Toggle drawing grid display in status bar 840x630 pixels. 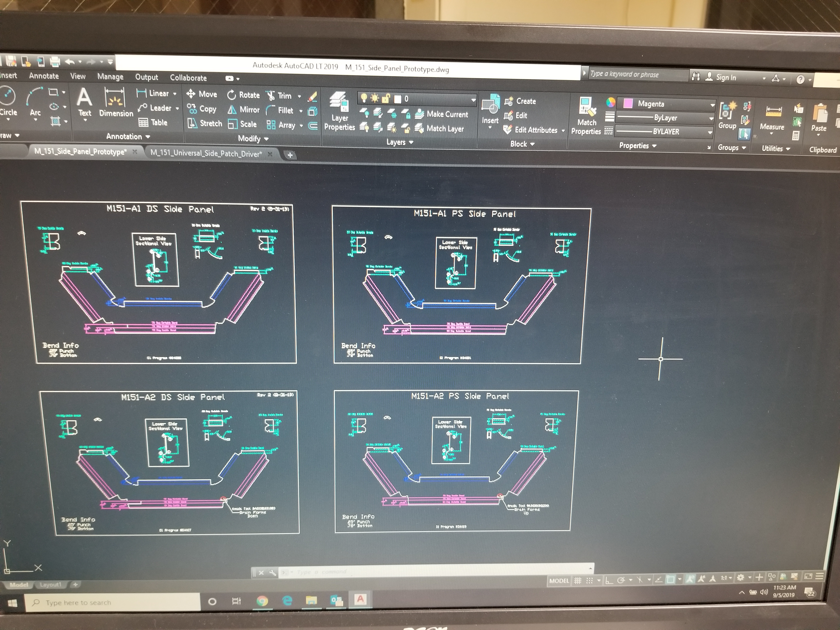coord(577,580)
